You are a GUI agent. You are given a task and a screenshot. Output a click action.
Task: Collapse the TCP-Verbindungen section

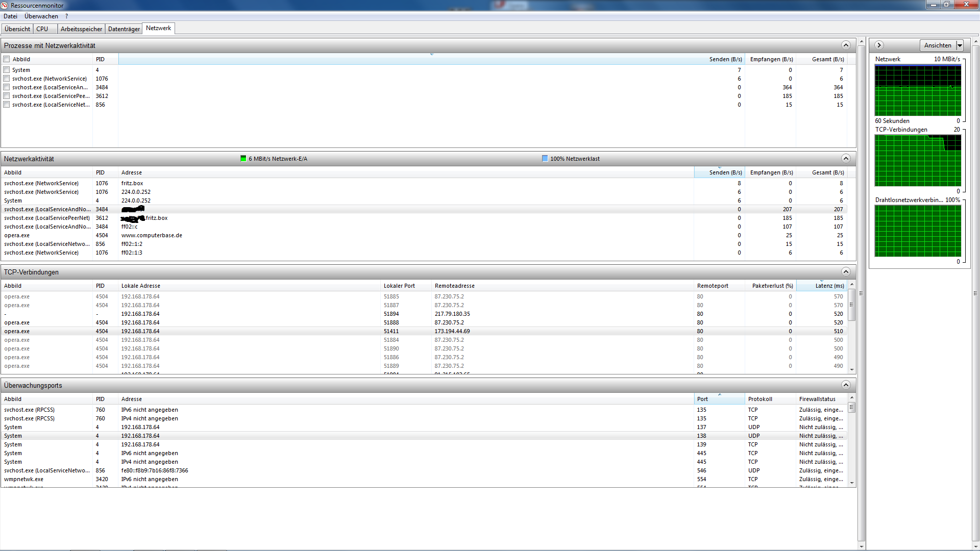coord(846,272)
